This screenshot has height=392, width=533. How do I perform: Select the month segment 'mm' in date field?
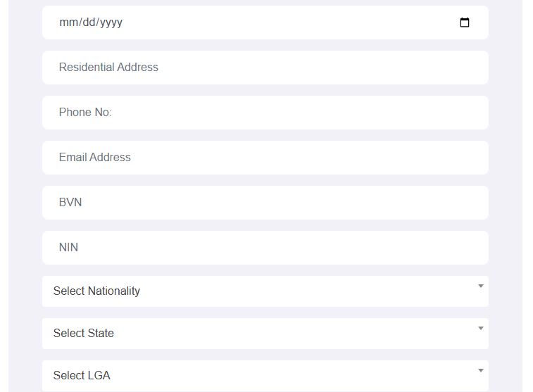(69, 23)
